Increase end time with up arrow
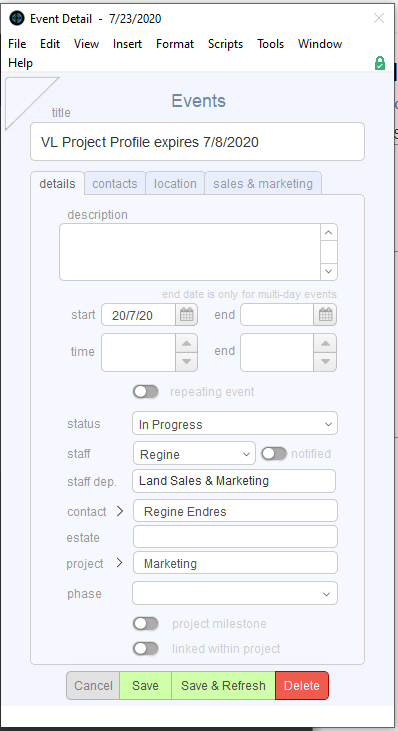Screen dimensions: 398x731 pyautogui.click(x=325, y=344)
